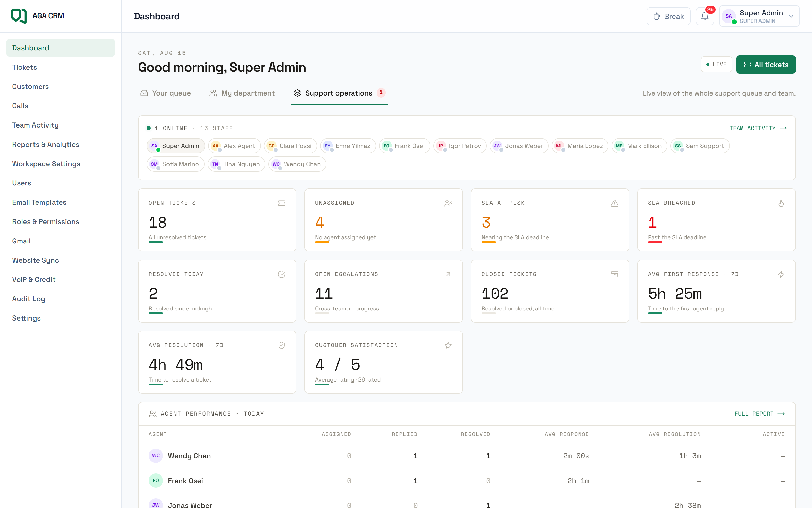Expand the Super Admin account dropdown chevron
This screenshot has height=508, width=812.
point(791,16)
